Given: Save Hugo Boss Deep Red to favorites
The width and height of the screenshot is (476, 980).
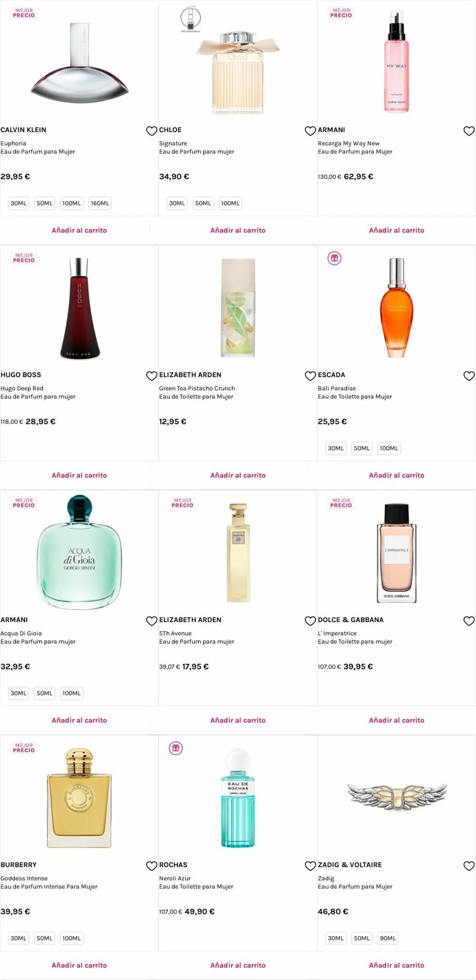Looking at the screenshot, I should tap(152, 376).
